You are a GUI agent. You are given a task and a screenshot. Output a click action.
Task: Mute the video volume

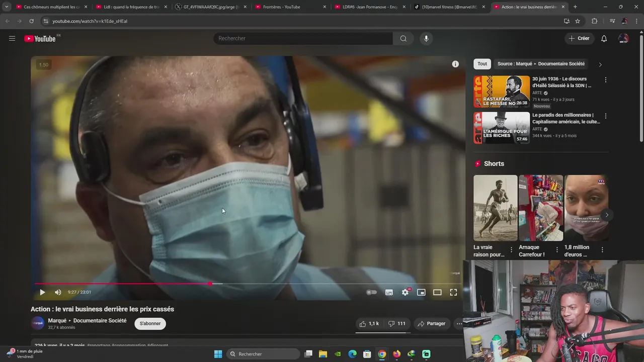point(58,292)
